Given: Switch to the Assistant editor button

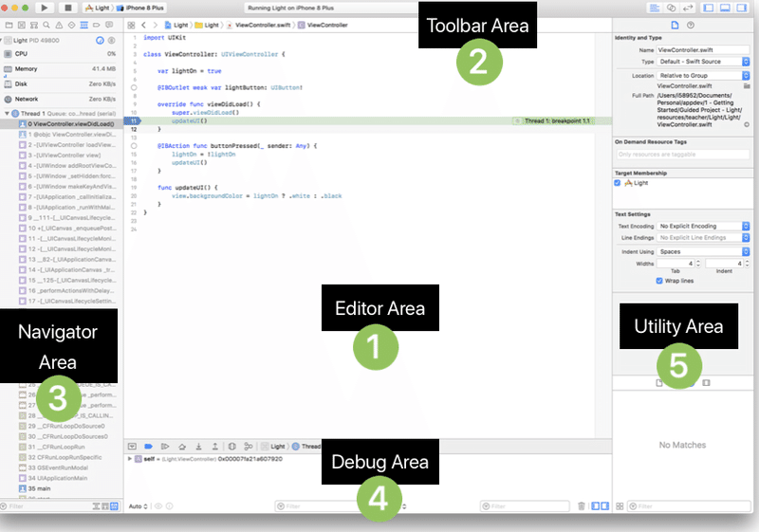Looking at the screenshot, I should [672, 8].
